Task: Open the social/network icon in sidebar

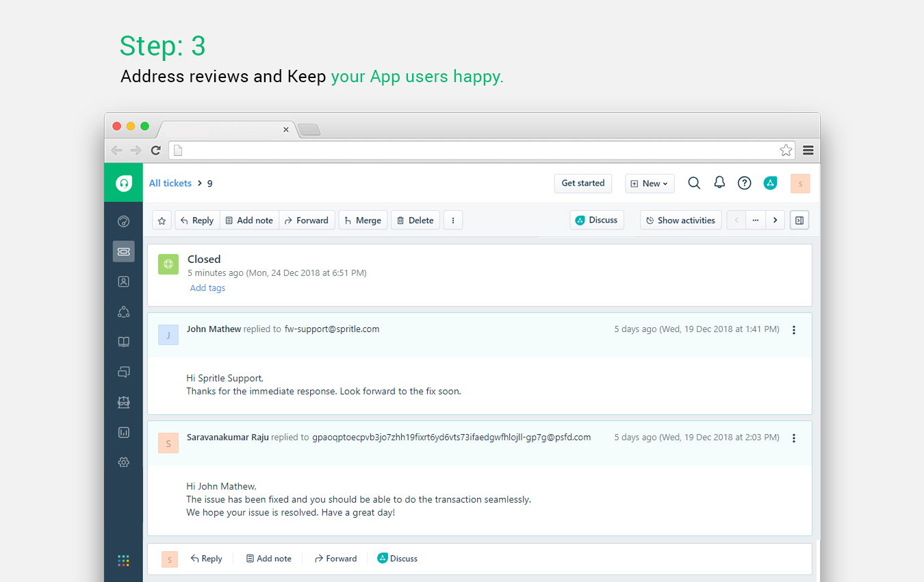Action: click(124, 312)
